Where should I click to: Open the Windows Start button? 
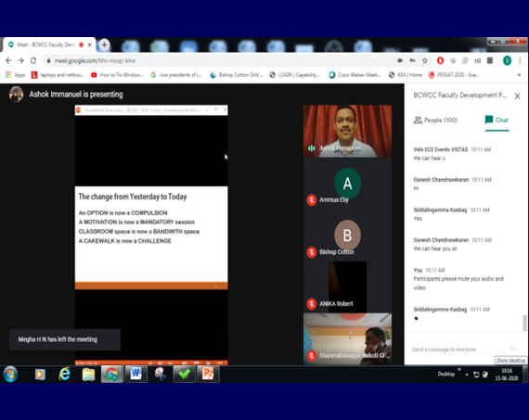[x=10, y=375]
